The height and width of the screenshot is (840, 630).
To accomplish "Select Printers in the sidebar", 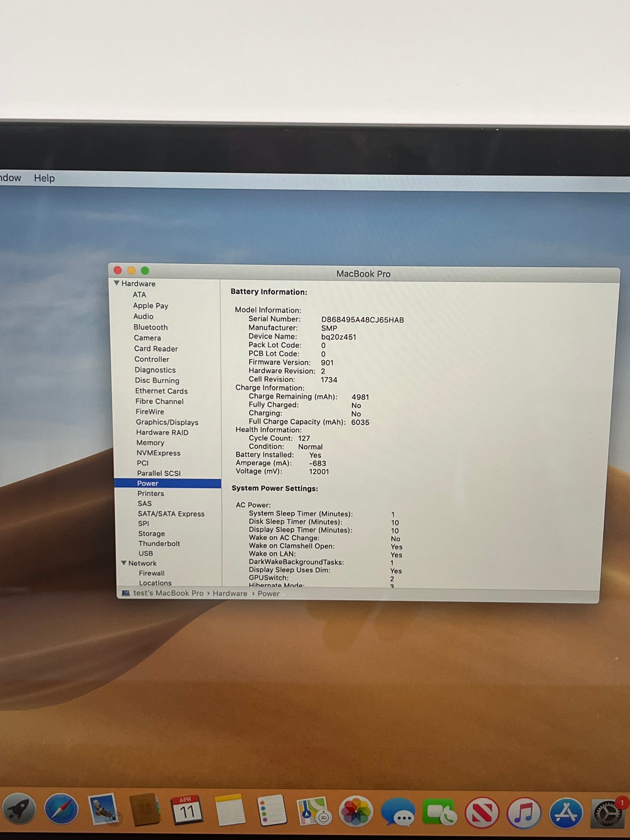I will [150, 493].
